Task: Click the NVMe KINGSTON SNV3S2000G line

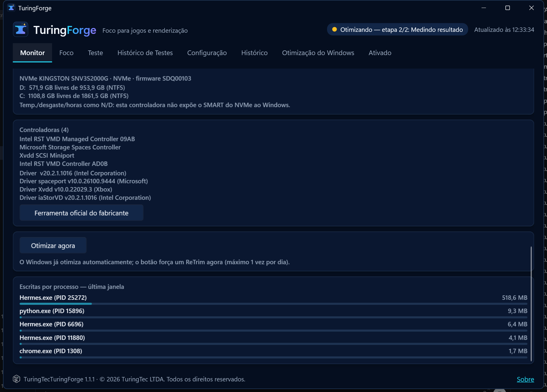Action: (x=105, y=78)
